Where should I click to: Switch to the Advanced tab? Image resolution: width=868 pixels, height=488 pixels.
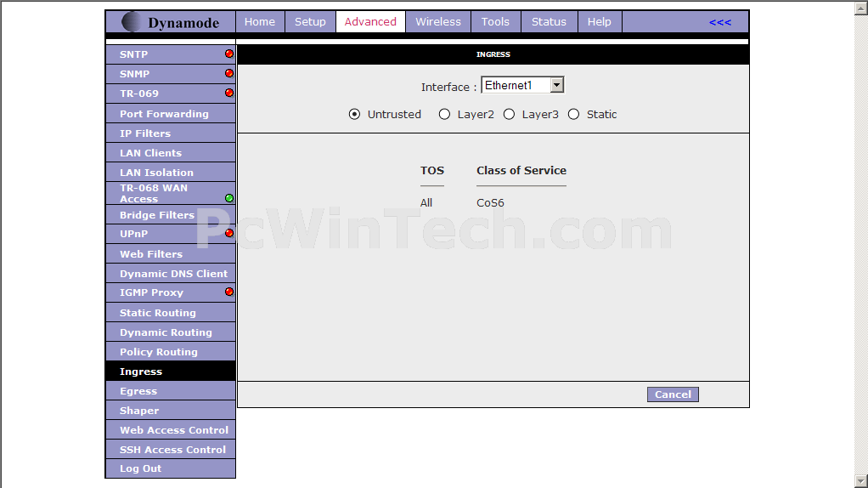pyautogui.click(x=370, y=21)
